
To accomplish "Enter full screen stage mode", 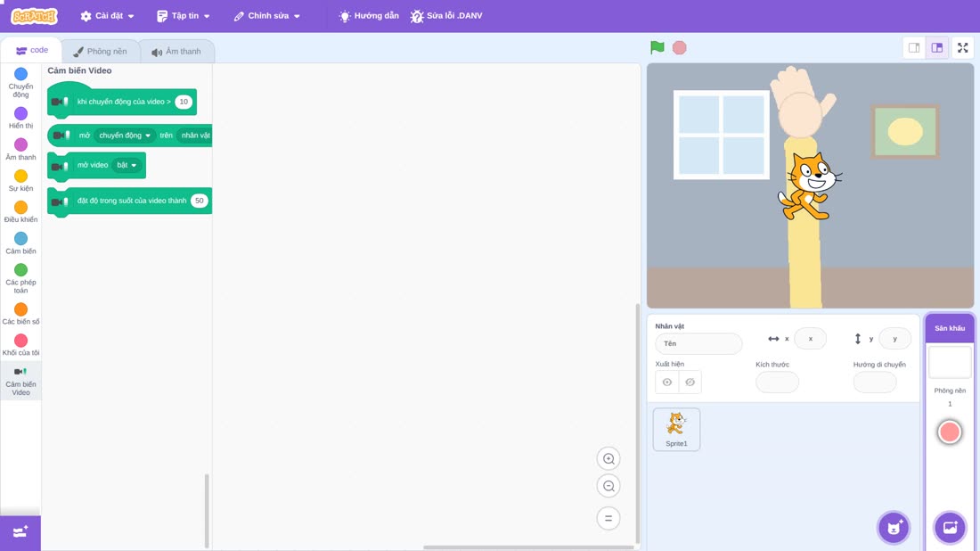I will coord(962,47).
